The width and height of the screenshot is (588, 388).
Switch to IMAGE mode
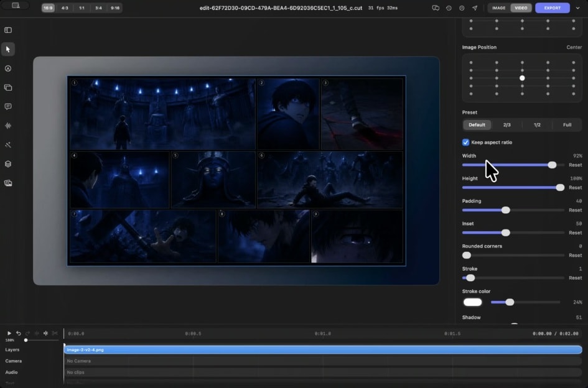click(x=499, y=8)
